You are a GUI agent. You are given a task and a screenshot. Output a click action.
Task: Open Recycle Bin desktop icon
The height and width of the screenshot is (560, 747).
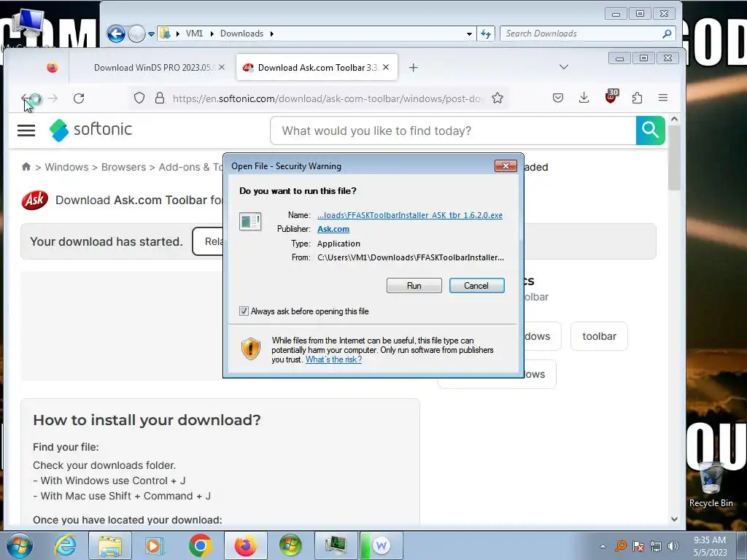(x=711, y=484)
